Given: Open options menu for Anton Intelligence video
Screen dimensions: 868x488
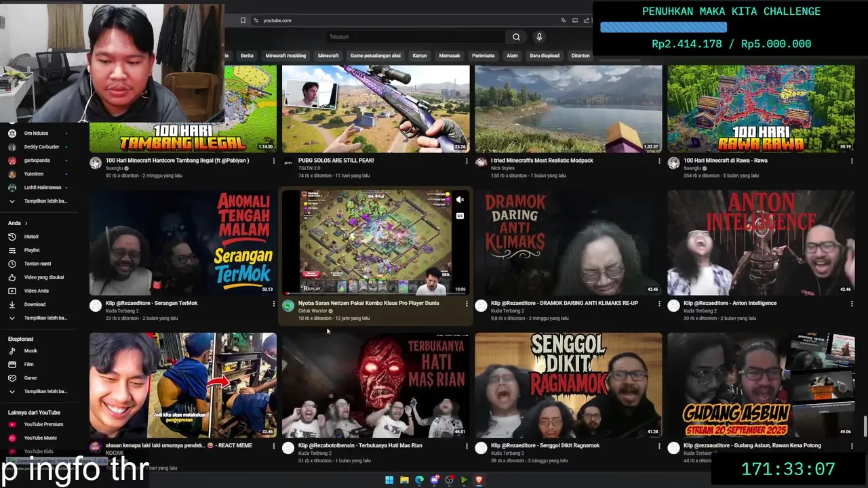Looking at the screenshot, I should (x=852, y=304).
